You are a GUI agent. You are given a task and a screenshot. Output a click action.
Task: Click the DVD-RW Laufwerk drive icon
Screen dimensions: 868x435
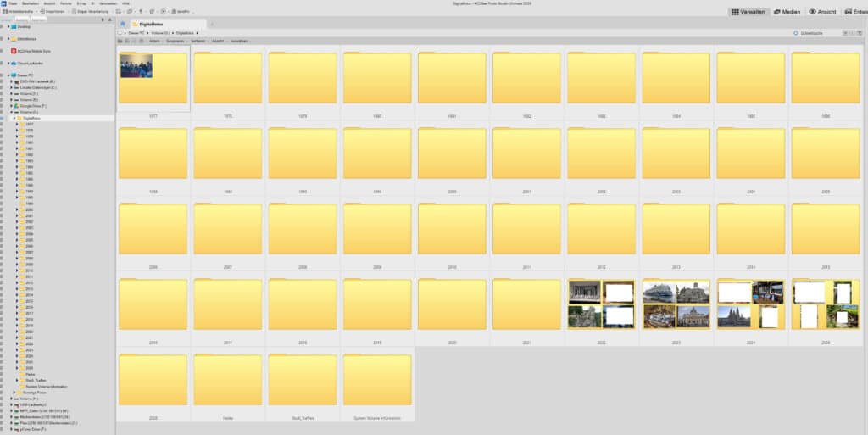tap(16, 81)
